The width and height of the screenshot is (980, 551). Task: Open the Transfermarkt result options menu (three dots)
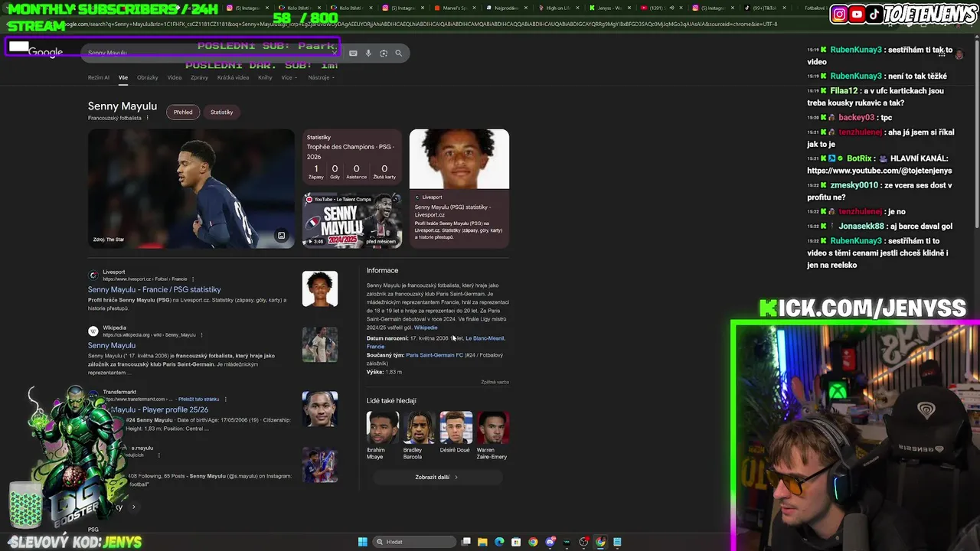click(x=225, y=399)
